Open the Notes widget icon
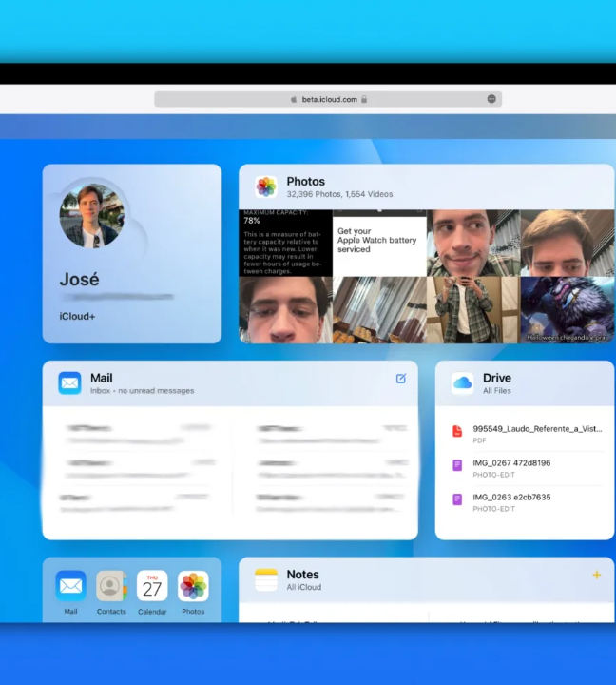The height and width of the screenshot is (685, 616). (266, 579)
